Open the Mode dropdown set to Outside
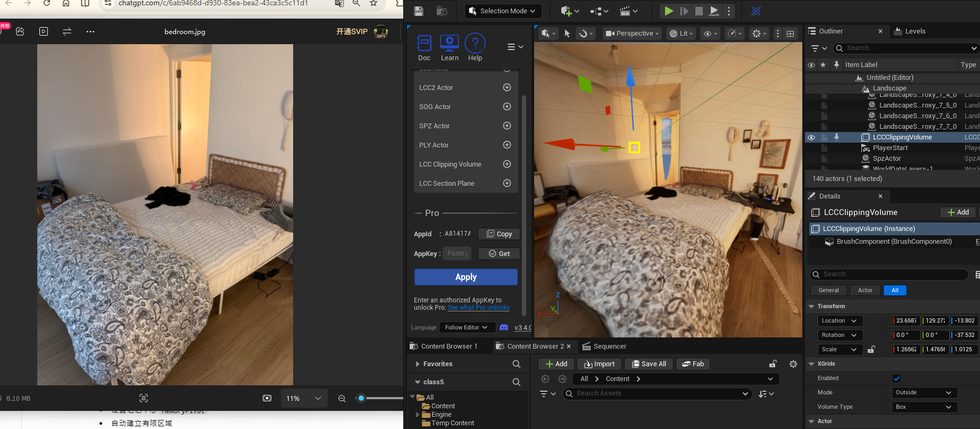The image size is (980, 429). click(924, 393)
